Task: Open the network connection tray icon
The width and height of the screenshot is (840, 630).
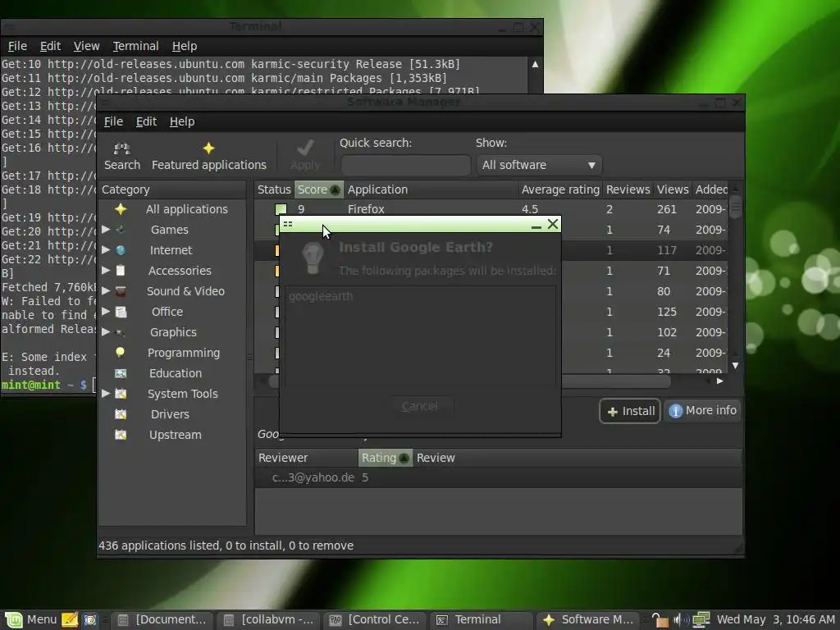Action: (701, 620)
